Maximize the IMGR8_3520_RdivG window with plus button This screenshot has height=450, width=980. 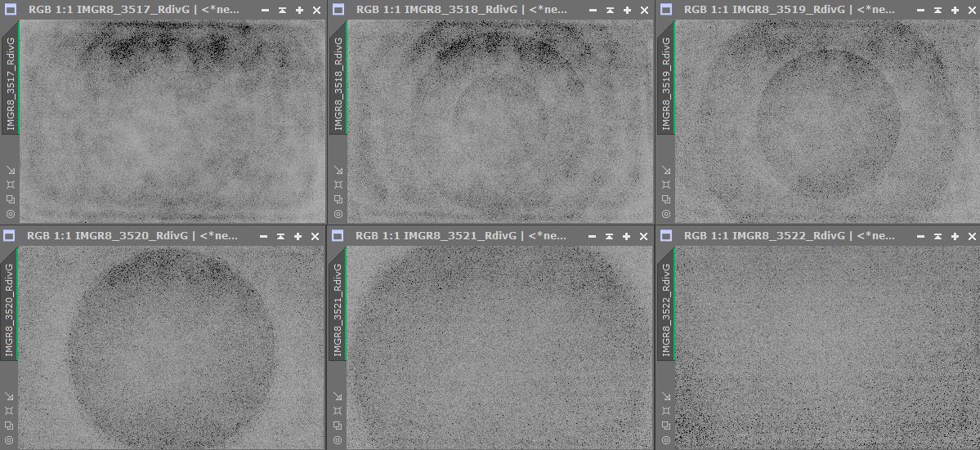(x=298, y=236)
